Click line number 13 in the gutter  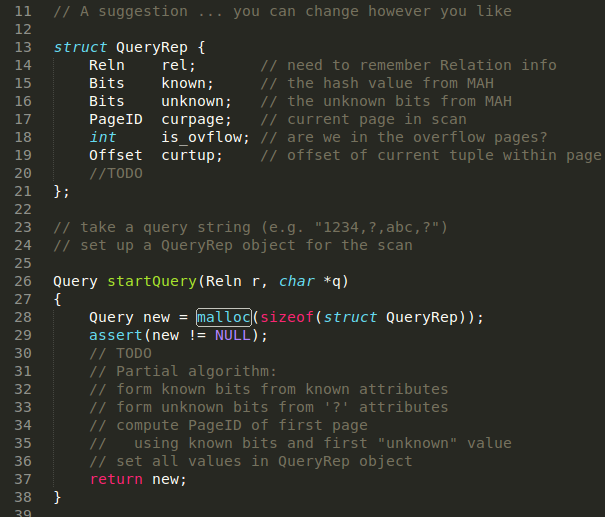click(x=24, y=47)
